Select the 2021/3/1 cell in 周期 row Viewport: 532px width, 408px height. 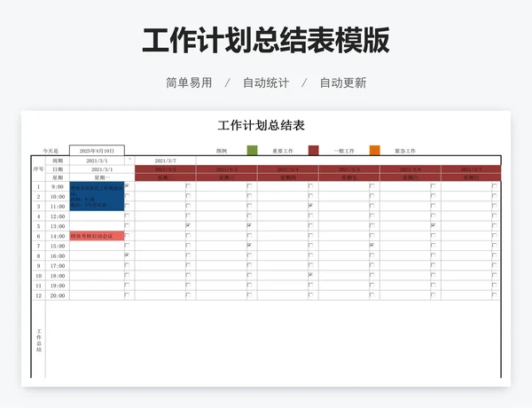tap(97, 161)
